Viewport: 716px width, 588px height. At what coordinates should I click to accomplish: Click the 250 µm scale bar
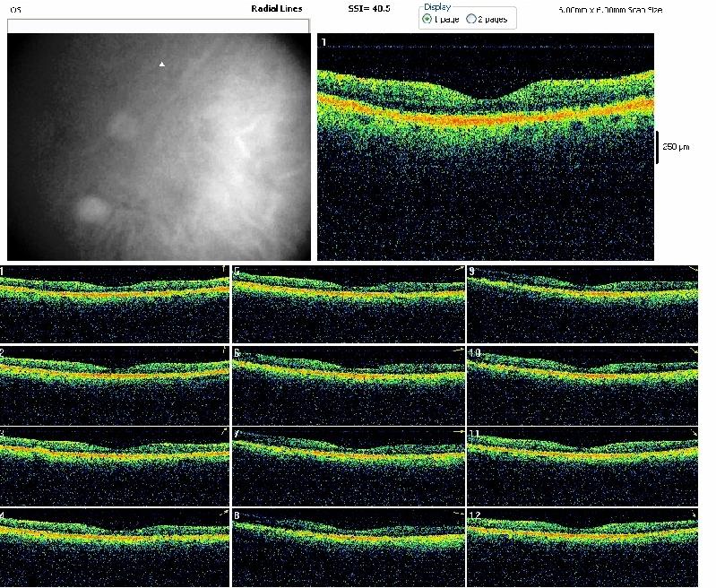tap(658, 147)
